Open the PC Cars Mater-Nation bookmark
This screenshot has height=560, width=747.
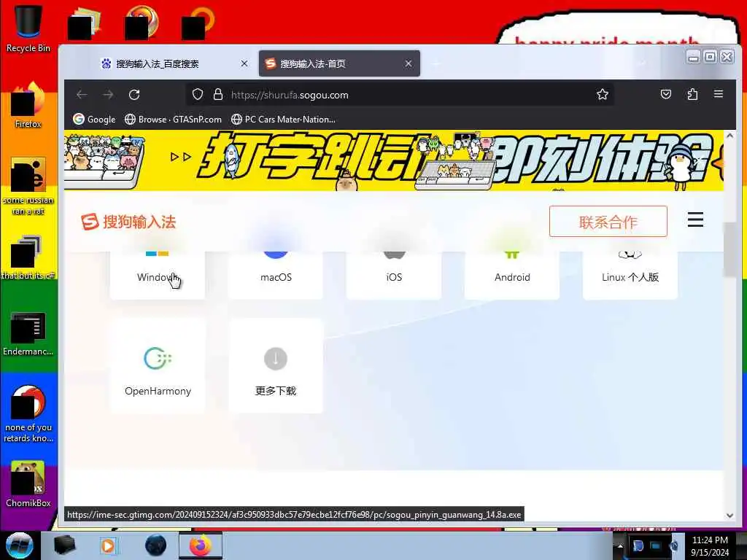[283, 119]
